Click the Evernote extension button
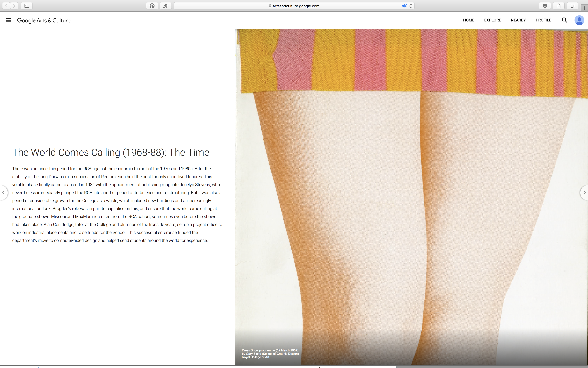 166,6
